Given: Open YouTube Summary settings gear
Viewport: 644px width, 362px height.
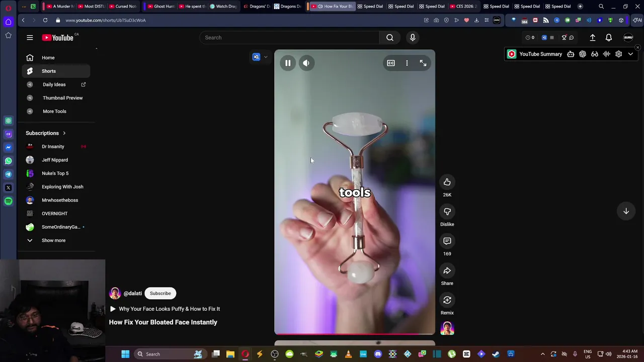Looking at the screenshot, I should point(618,54).
